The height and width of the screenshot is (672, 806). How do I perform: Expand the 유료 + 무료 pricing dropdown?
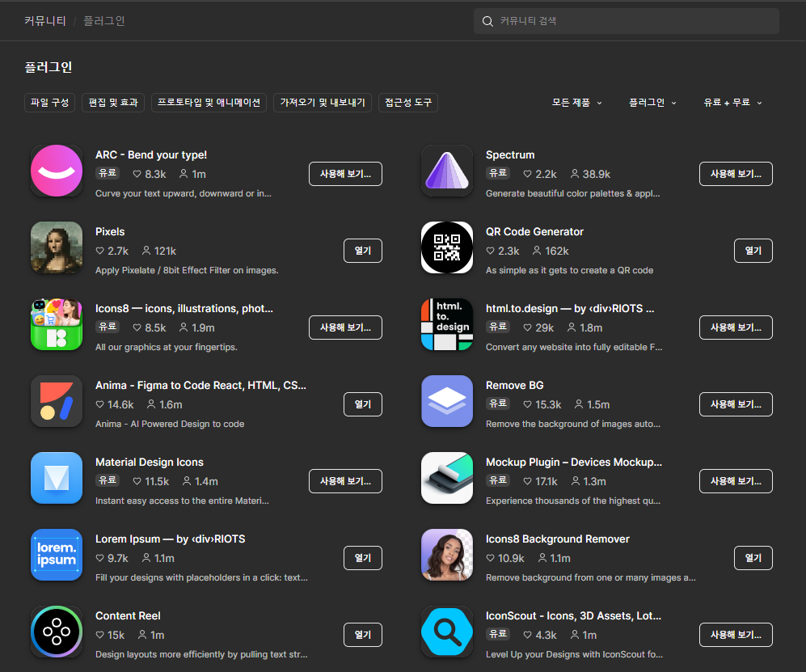click(732, 103)
